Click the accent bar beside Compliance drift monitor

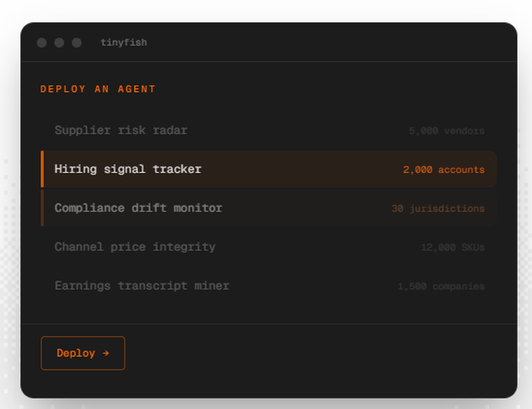tap(43, 208)
